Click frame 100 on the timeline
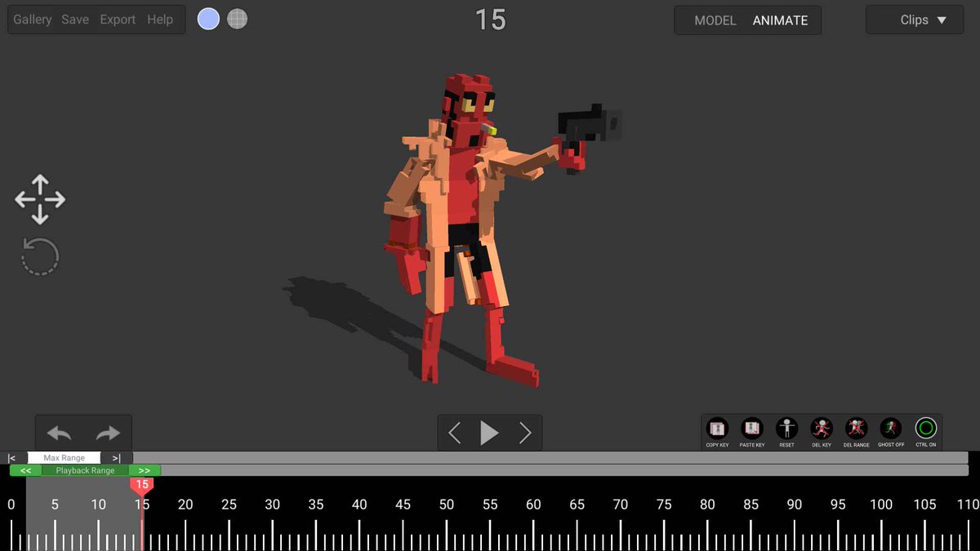The width and height of the screenshot is (980, 551). tap(881, 504)
